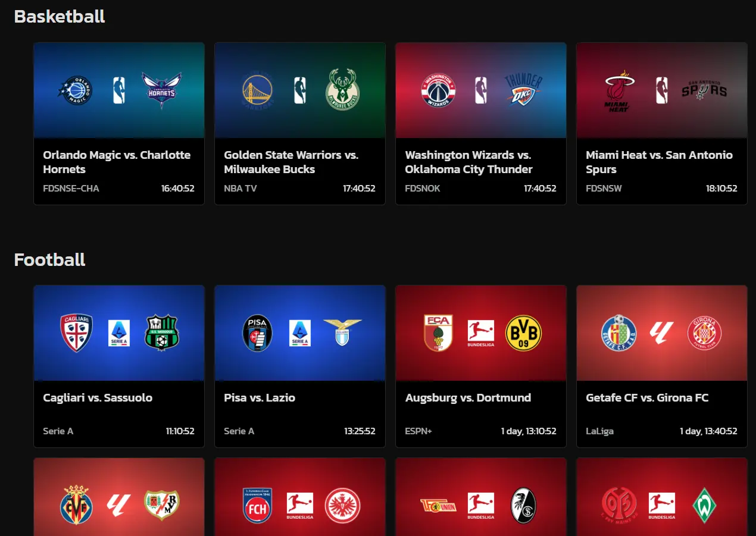
Task: Click the Girona FC crest
Action: [x=704, y=333]
